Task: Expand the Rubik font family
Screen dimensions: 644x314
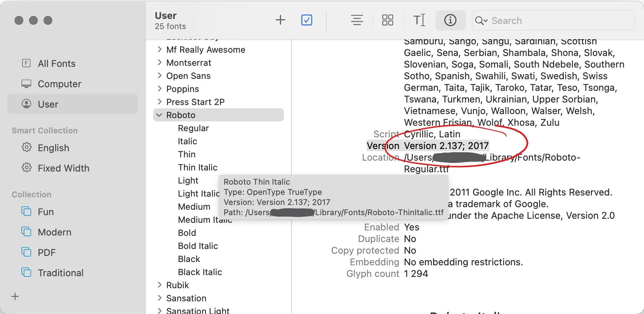Action: [159, 285]
